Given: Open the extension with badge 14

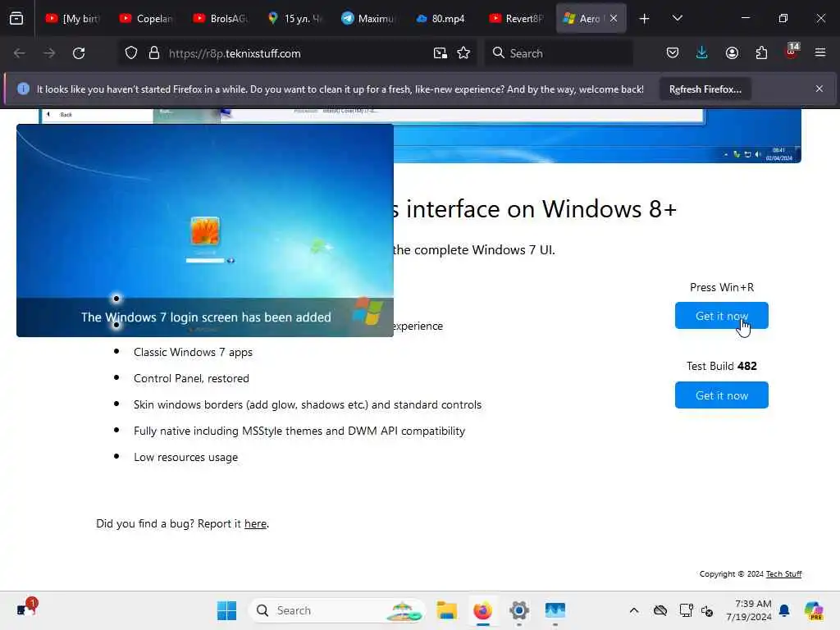Looking at the screenshot, I should click(x=792, y=52).
